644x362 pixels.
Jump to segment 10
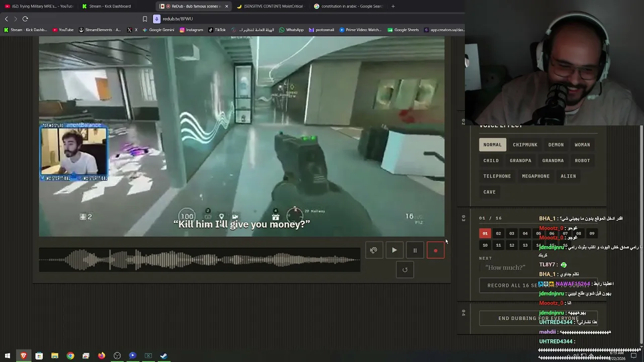click(485, 245)
